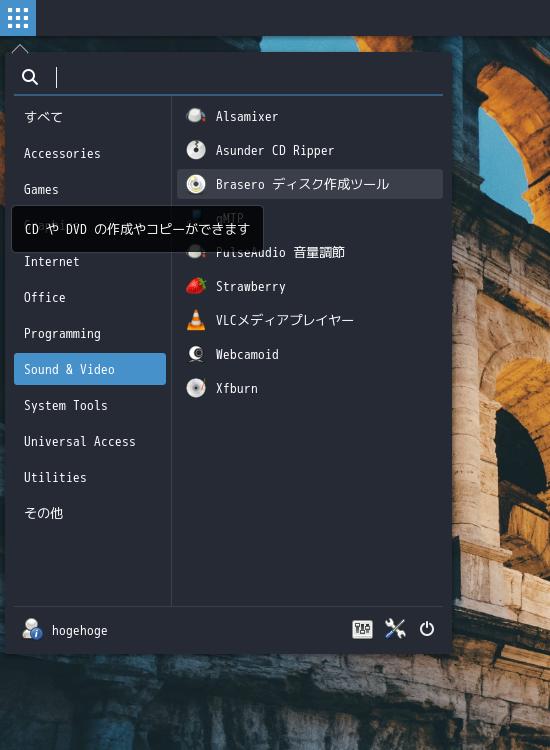Switch to the Internet category
This screenshot has height=750, width=550.
tap(90, 262)
